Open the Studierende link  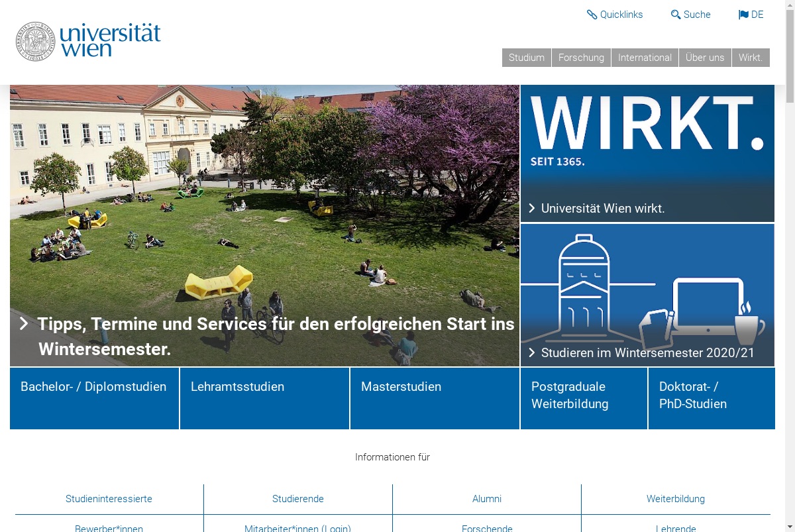(298, 499)
